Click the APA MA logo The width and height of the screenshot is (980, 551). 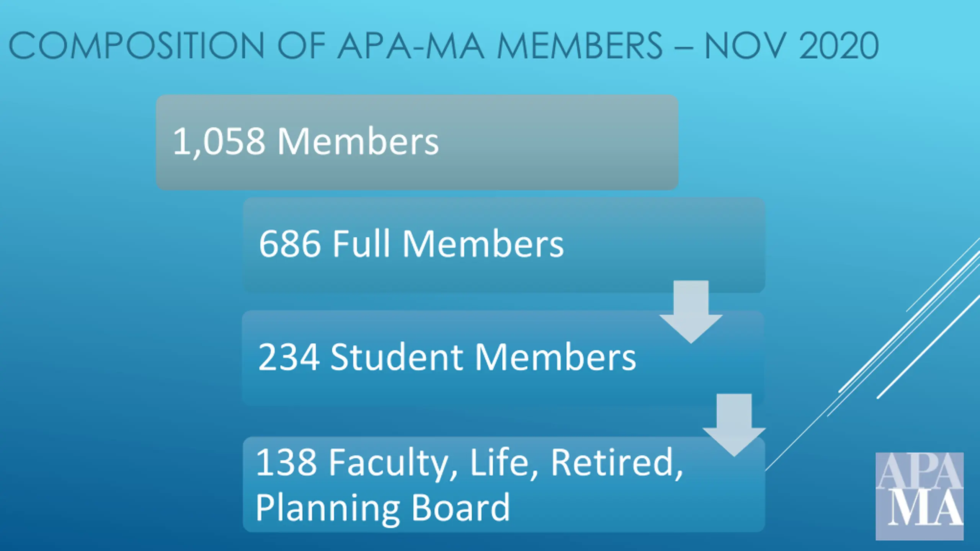coord(920,496)
